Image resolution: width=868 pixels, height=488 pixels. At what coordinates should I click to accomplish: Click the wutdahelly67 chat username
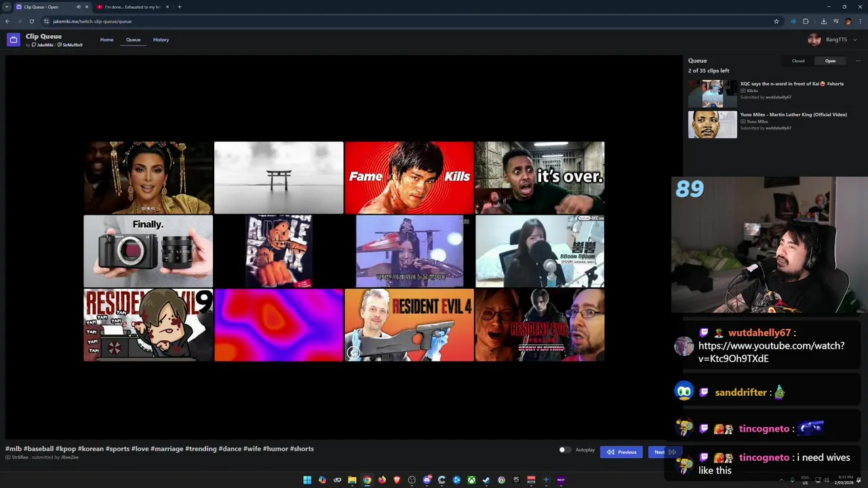coord(759,333)
